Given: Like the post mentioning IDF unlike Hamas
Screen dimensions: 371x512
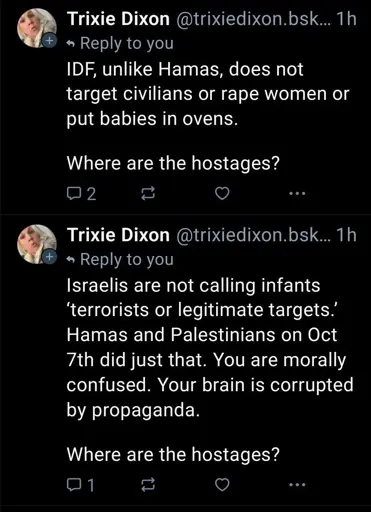Looking at the screenshot, I should point(222,193).
